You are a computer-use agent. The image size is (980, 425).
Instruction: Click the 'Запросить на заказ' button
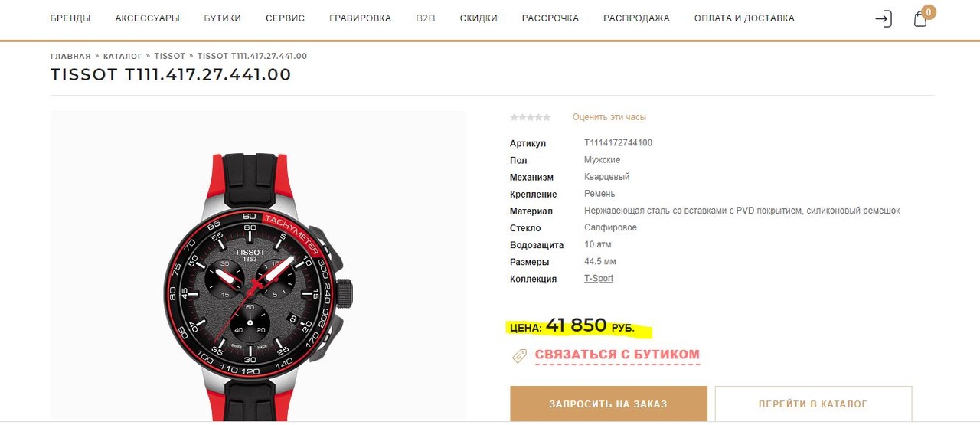click(609, 404)
